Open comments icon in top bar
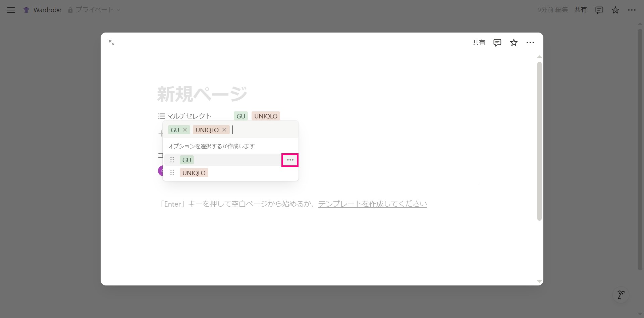Viewport: 644px width, 318px height. tap(599, 10)
